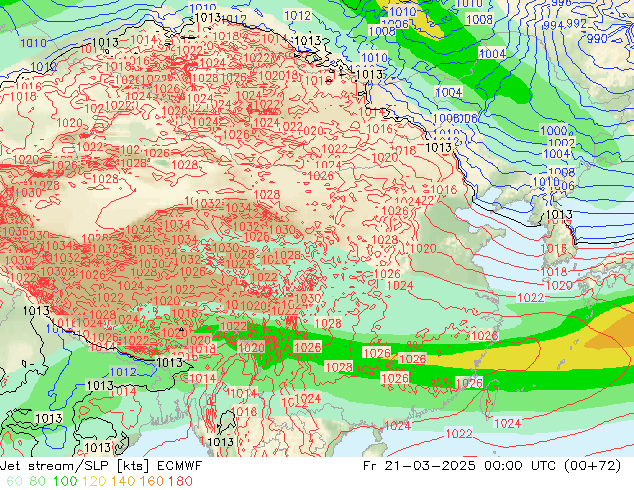This screenshot has height=490, width=634.
Task: Click the yellow '120' legend value
Action: click(x=94, y=481)
